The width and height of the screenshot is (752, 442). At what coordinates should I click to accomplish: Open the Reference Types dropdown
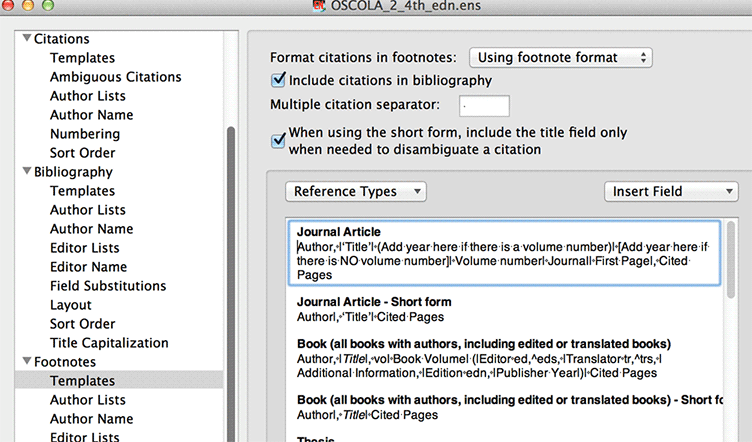[356, 191]
